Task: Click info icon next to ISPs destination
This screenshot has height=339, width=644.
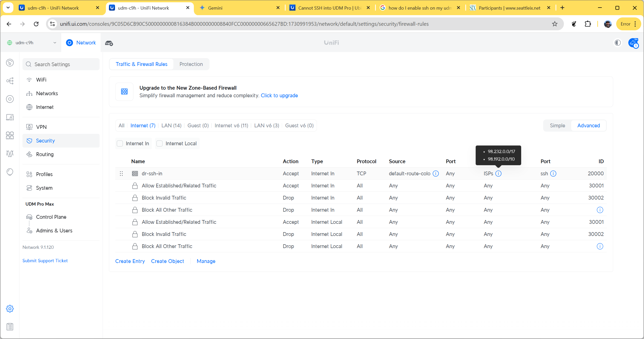Action: coord(498,174)
